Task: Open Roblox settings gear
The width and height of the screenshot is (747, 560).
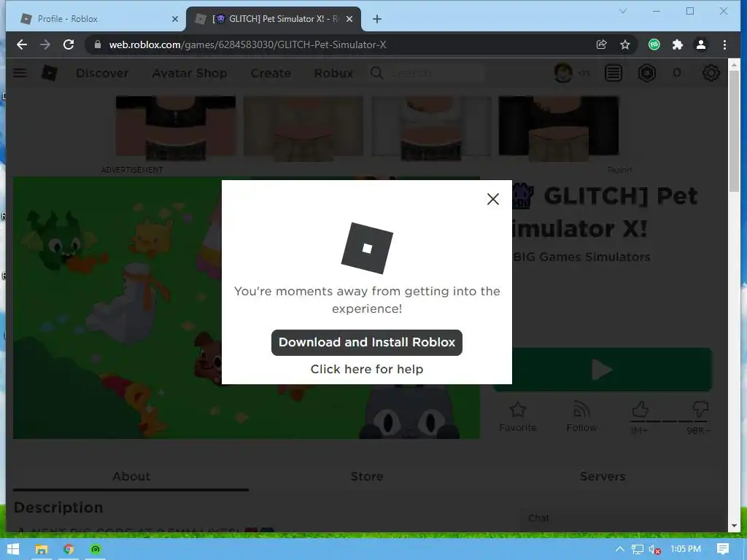Action: [x=711, y=73]
